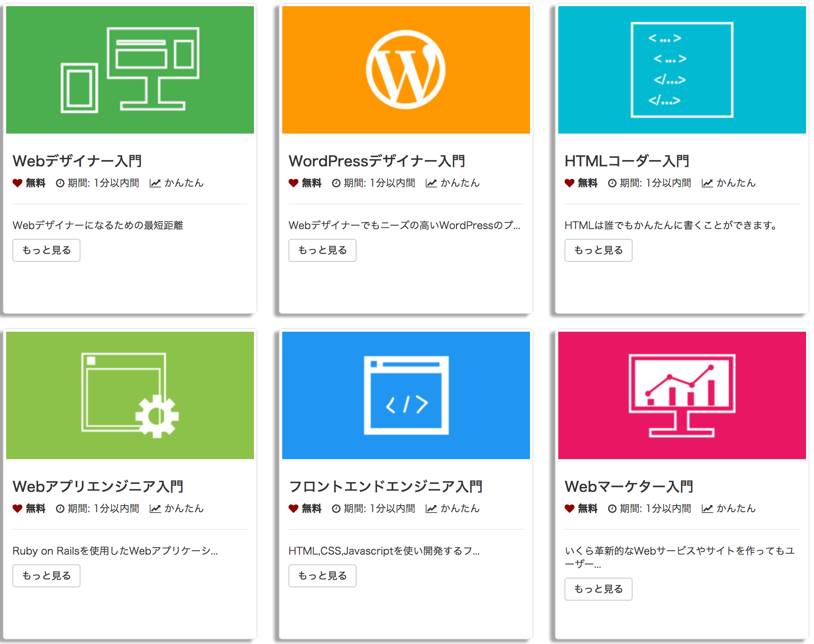The width and height of the screenshot is (814, 644).
Task: Click the heart icon on Webアプリエンジニア入門
Action: [x=17, y=509]
